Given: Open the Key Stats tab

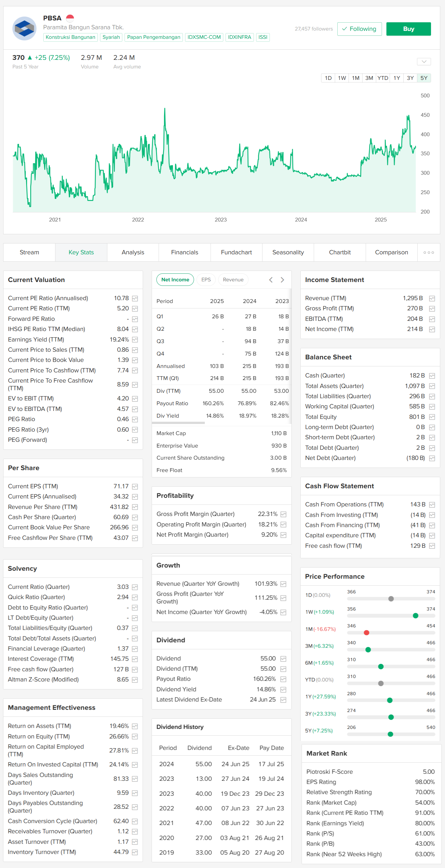Looking at the screenshot, I should (81, 252).
